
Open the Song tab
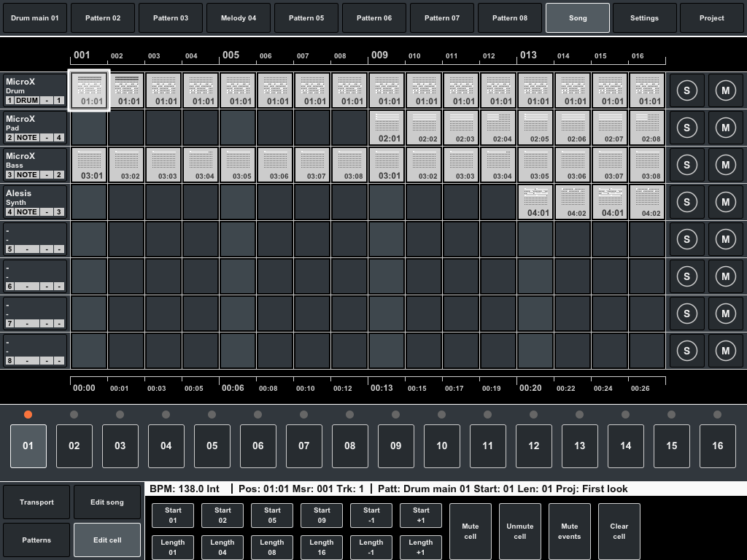point(578,18)
